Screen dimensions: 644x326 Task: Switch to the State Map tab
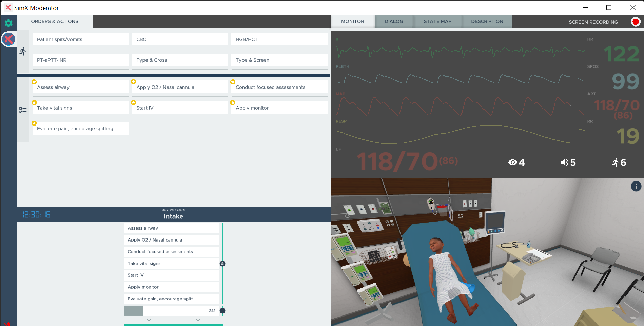pyautogui.click(x=437, y=21)
